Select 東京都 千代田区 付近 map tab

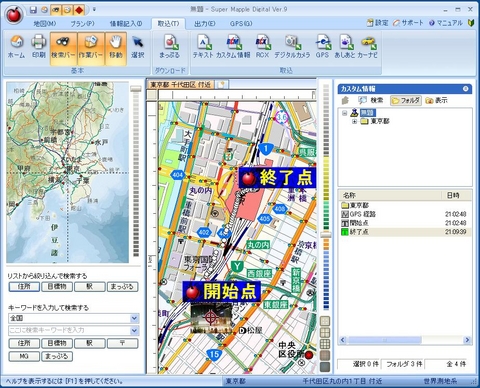pyautogui.click(x=180, y=85)
